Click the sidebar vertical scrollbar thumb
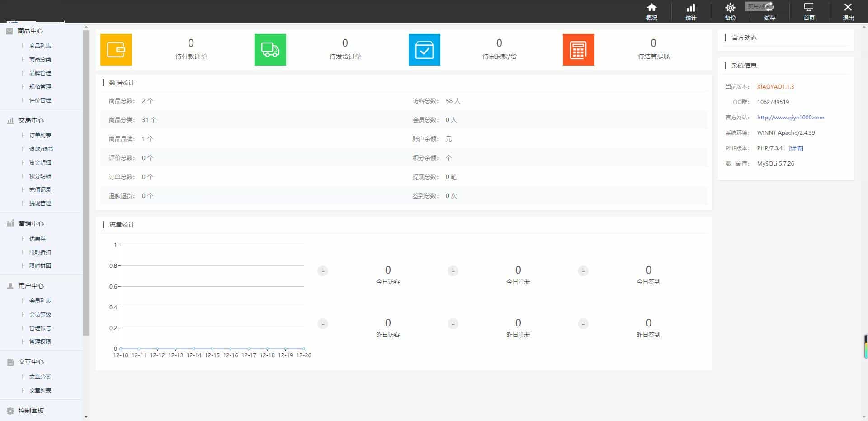This screenshot has height=421, width=868. 86,183
